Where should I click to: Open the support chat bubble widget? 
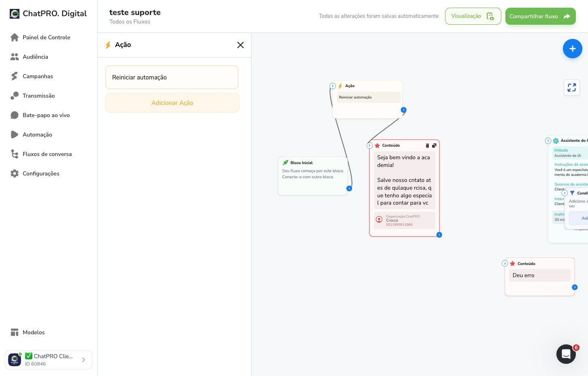[566, 354]
